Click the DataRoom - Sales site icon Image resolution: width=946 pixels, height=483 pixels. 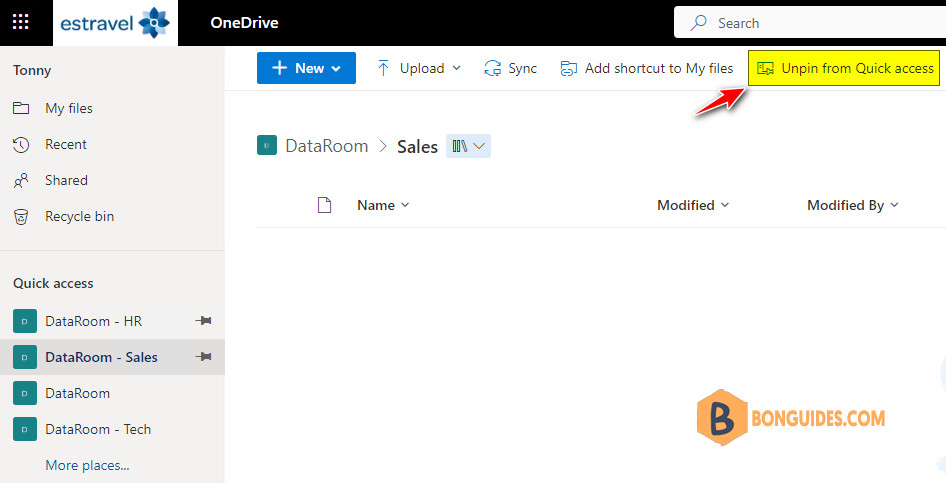(25, 357)
